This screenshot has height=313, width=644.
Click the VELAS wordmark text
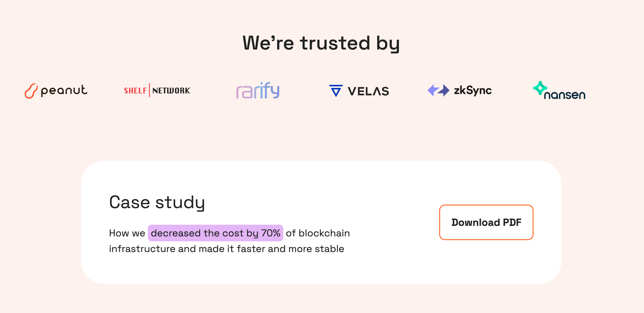(368, 91)
